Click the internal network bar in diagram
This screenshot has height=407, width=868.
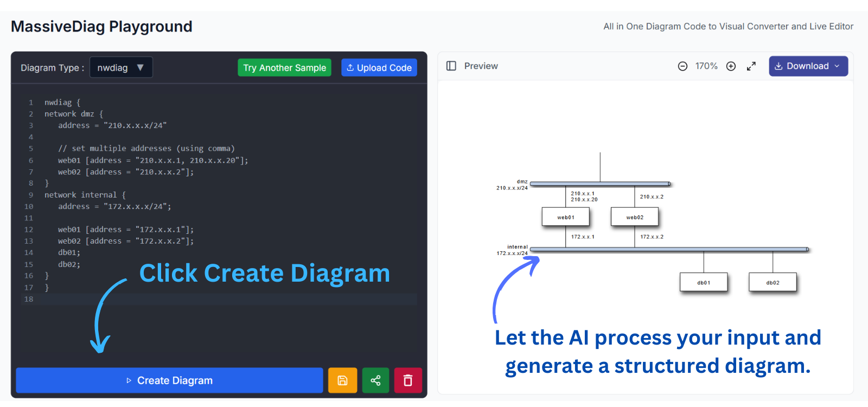pos(669,250)
